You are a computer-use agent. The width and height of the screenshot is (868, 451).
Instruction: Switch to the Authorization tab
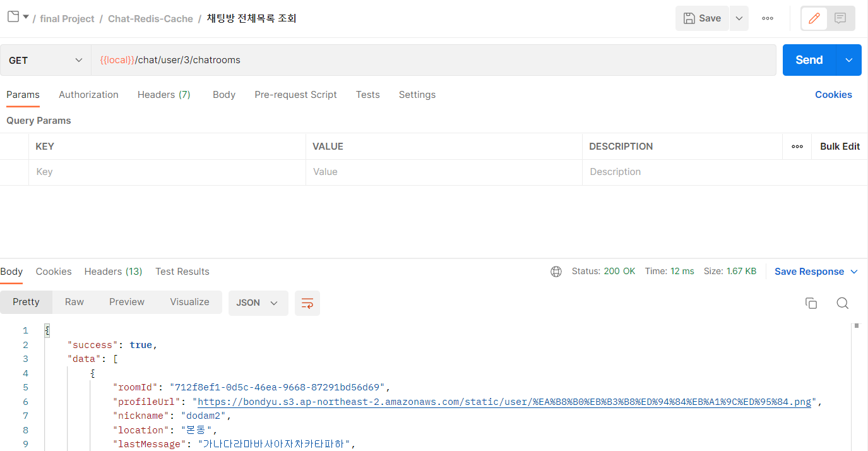[x=88, y=95]
